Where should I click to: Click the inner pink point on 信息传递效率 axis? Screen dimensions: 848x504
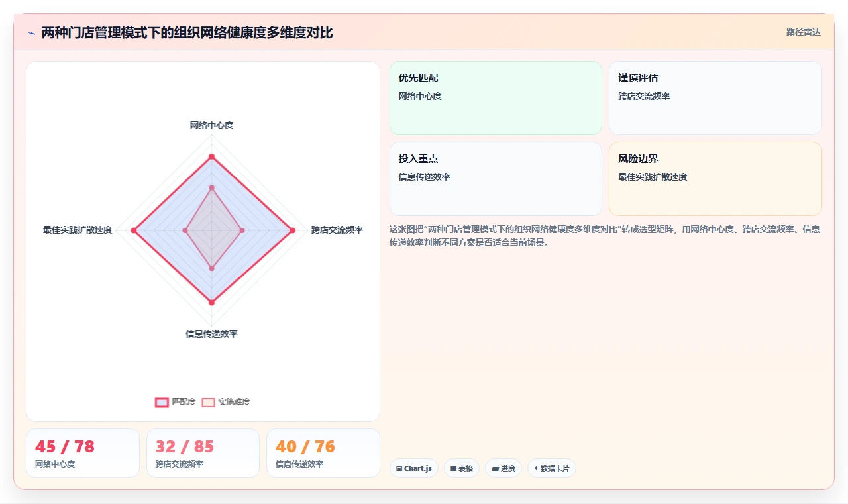point(211,268)
